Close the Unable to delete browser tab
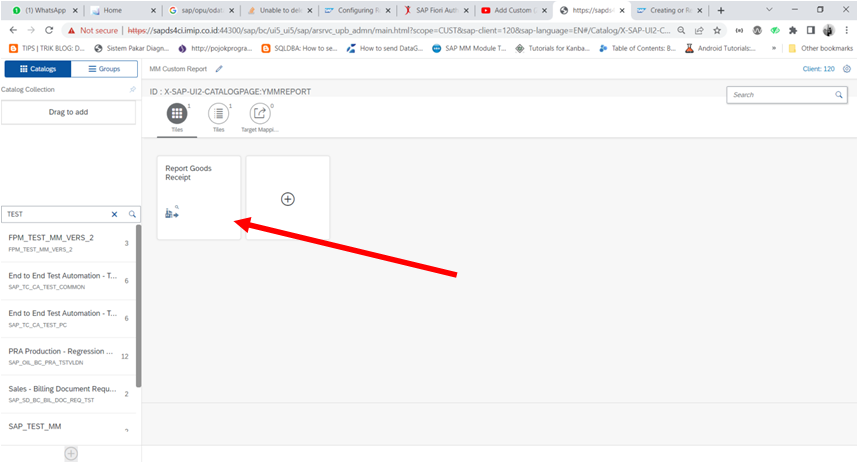857x462 pixels. click(310, 10)
